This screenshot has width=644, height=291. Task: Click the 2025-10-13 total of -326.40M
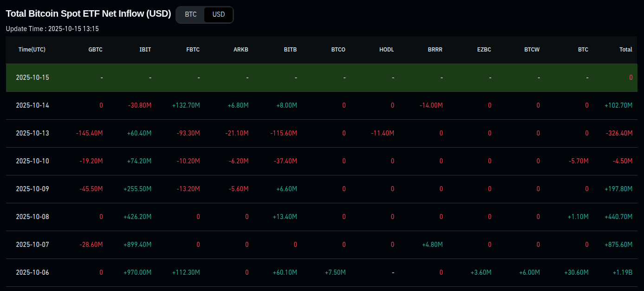click(x=619, y=133)
